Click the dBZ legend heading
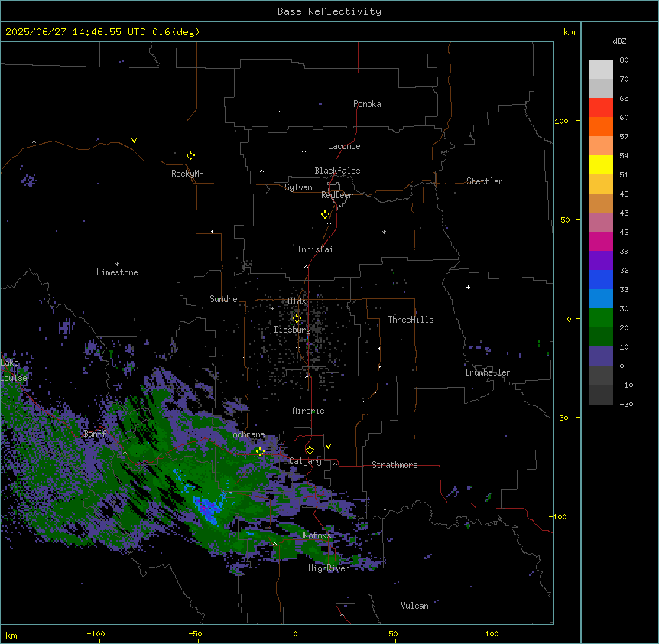The image size is (659, 644). pos(619,41)
